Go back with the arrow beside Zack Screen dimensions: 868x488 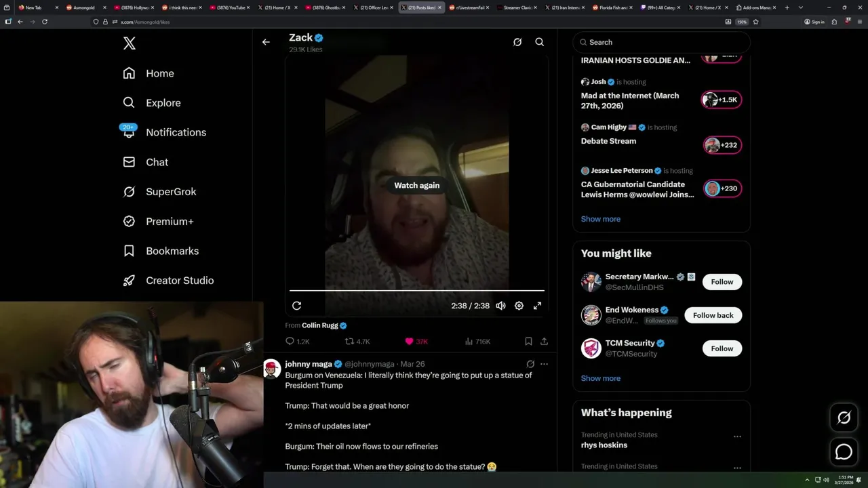tap(266, 42)
